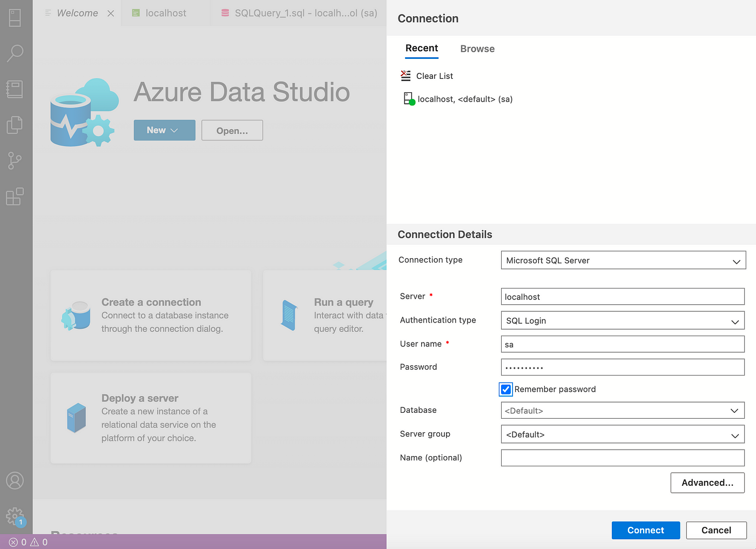
Task: Click the Open... button
Action: pos(232,130)
